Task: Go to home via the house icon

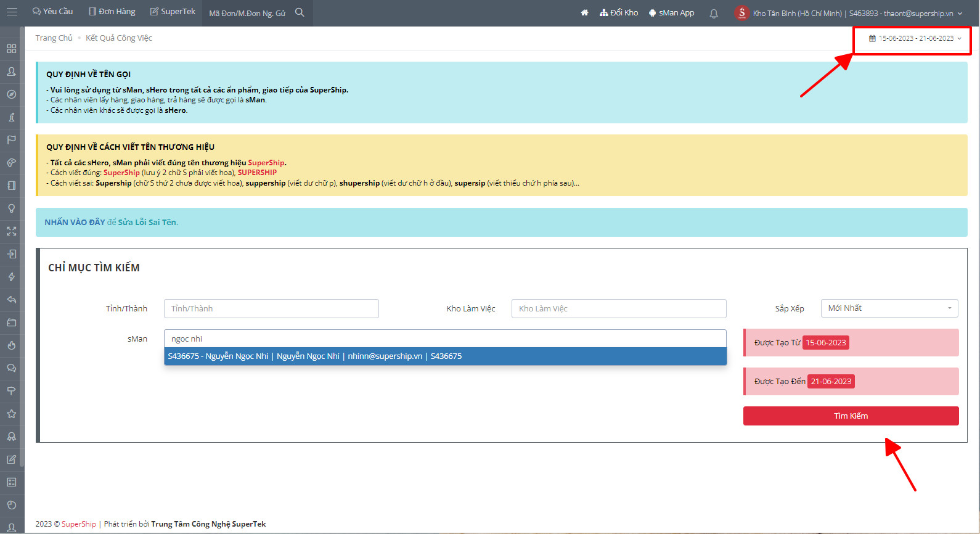Action: click(584, 12)
